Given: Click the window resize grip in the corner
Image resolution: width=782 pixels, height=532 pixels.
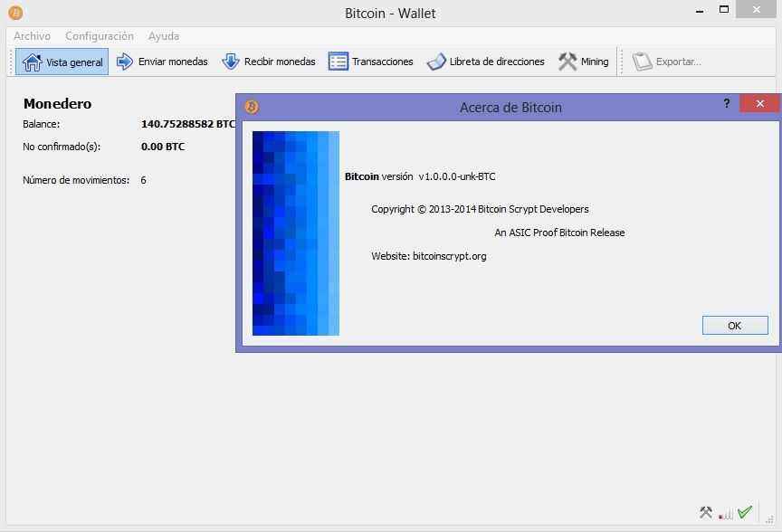Looking at the screenshot, I should (x=769, y=518).
